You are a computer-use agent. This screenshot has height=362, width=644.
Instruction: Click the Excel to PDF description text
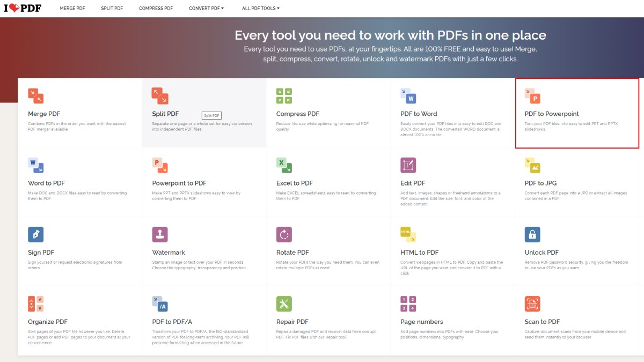click(x=326, y=196)
